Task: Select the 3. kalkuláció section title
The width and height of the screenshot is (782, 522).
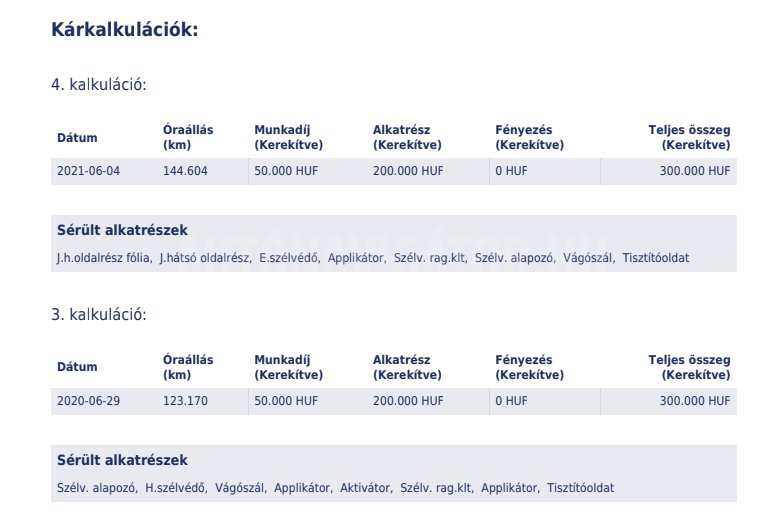Action: click(99, 315)
